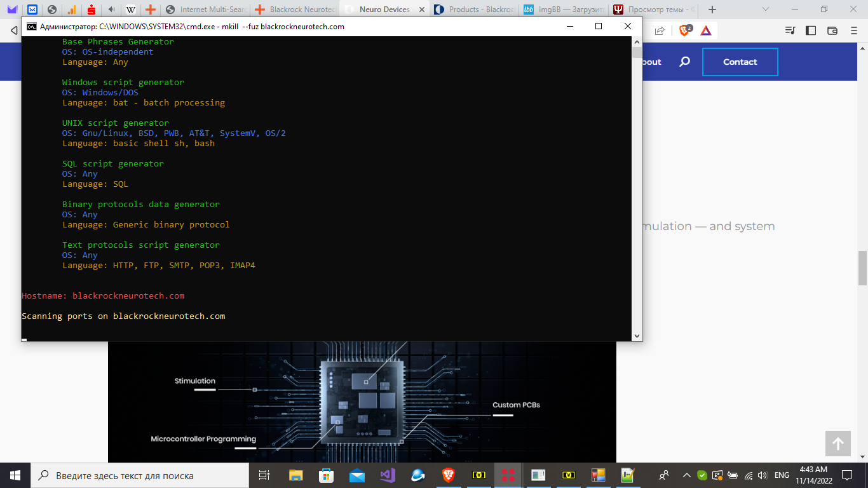Open the Windows Start menu
Image resolution: width=868 pixels, height=488 pixels.
pyautogui.click(x=15, y=475)
